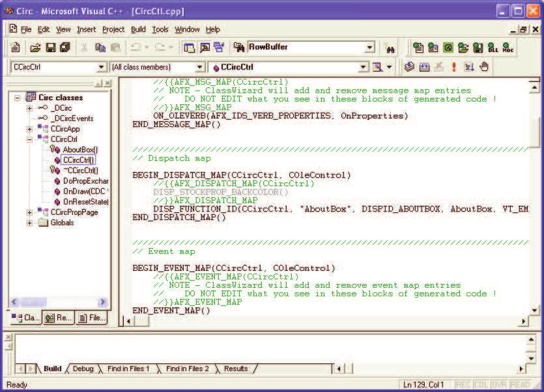Select the ~CCircCtrl() destructor item

[x=81, y=171]
